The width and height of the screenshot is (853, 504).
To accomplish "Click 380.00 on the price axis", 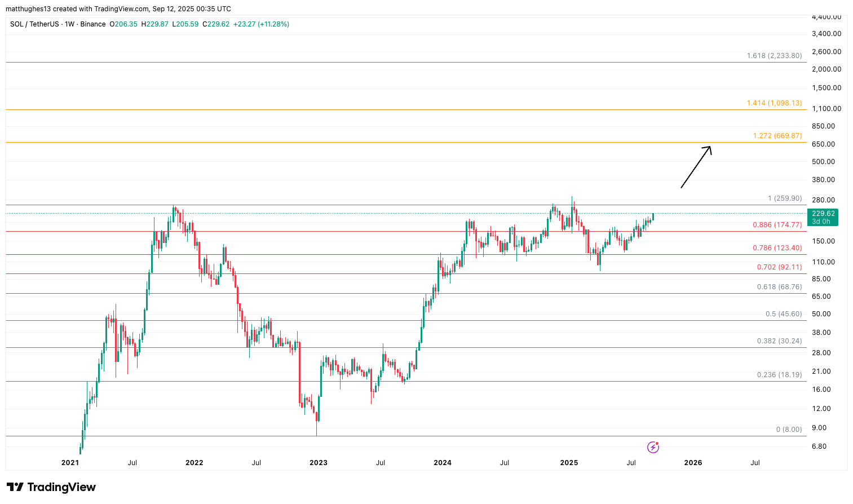I will pos(824,180).
